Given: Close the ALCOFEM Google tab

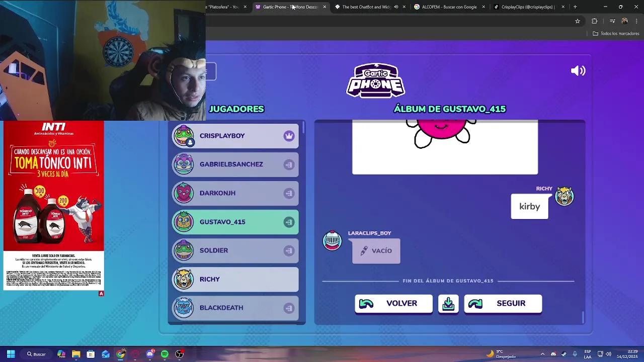Looking at the screenshot, I should [484, 7].
